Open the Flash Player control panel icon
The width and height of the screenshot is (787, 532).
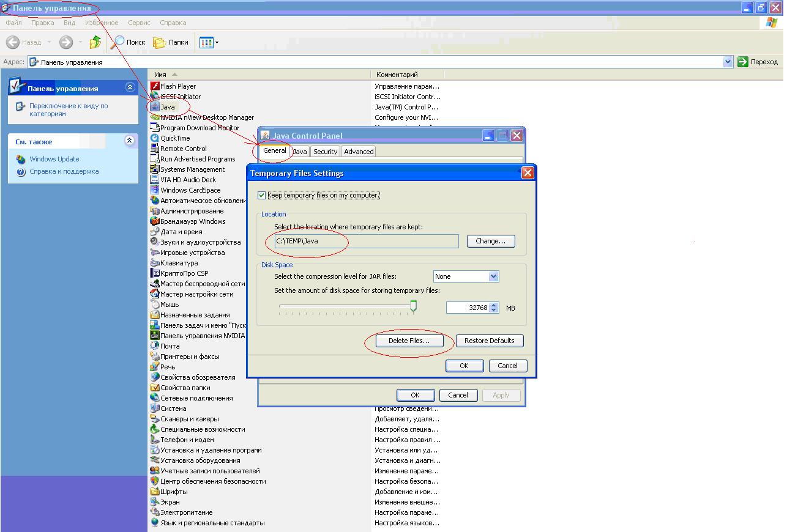pyautogui.click(x=155, y=86)
